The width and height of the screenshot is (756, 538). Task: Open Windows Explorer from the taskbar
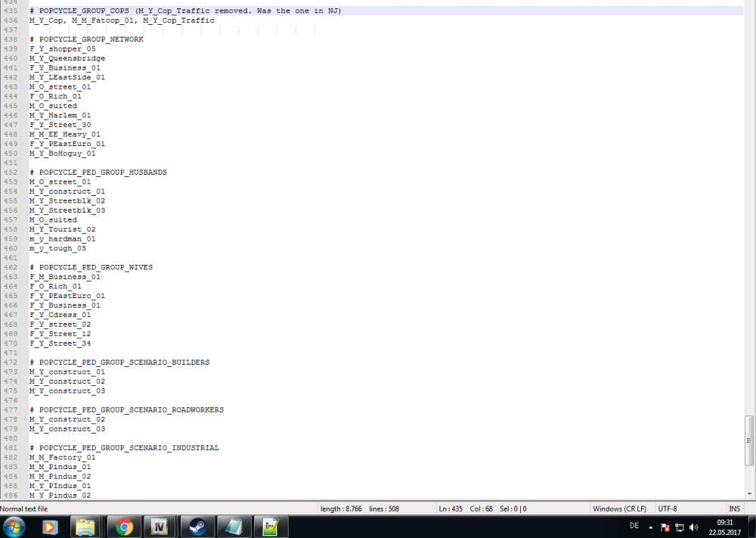[x=85, y=526]
